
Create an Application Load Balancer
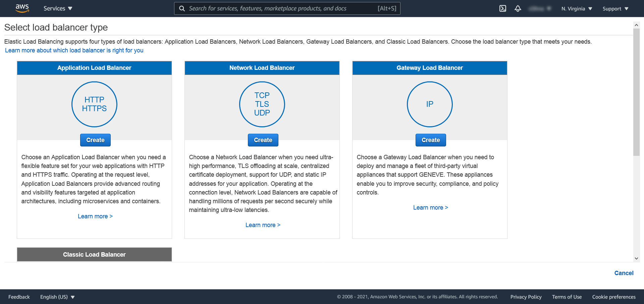tap(95, 140)
